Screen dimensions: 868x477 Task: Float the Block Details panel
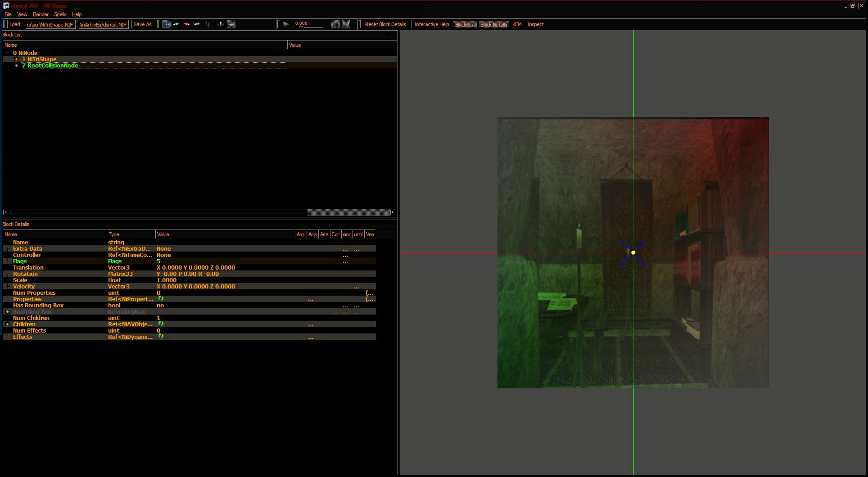[x=387, y=224]
